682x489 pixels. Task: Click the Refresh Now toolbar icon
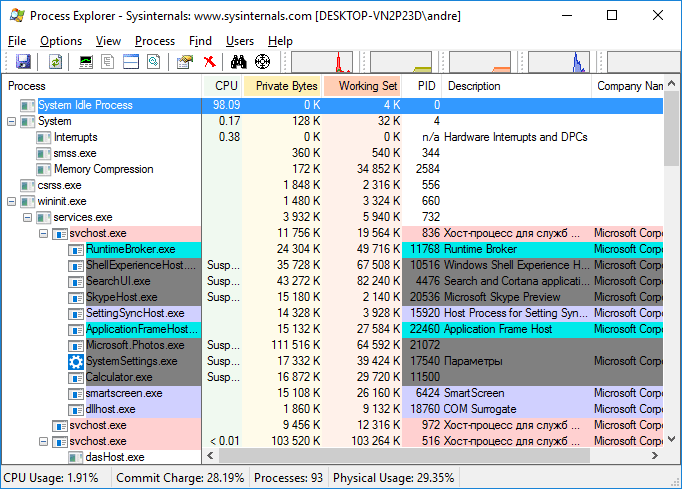(x=55, y=61)
